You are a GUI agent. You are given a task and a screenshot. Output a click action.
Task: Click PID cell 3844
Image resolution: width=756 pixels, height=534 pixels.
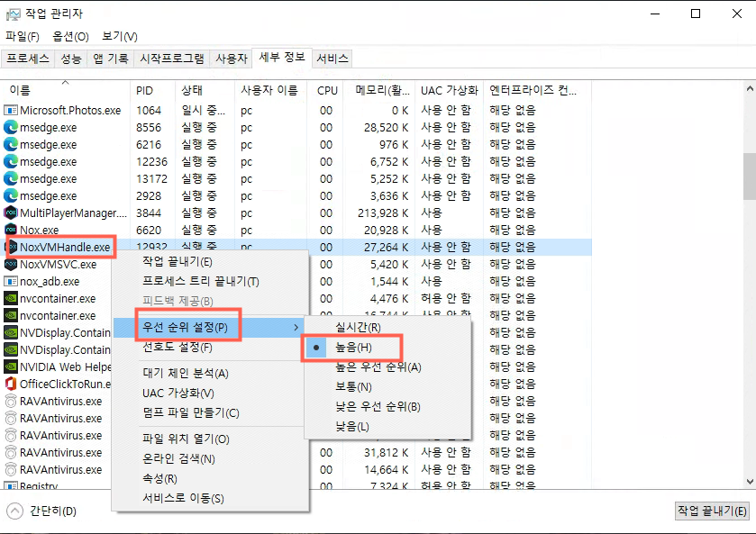coord(149,213)
